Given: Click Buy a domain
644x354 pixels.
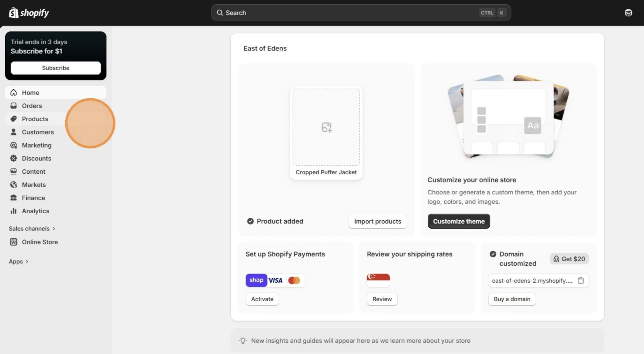Looking at the screenshot, I should 512,299.
